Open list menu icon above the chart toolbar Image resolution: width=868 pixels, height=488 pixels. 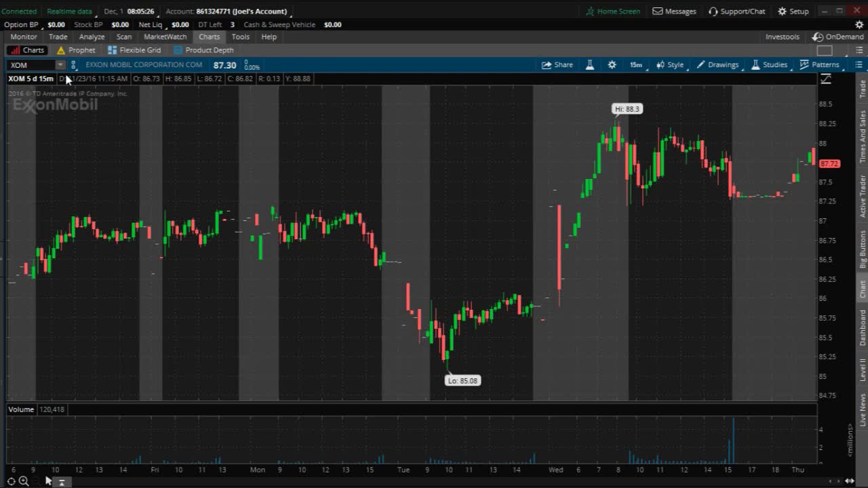[x=859, y=50]
